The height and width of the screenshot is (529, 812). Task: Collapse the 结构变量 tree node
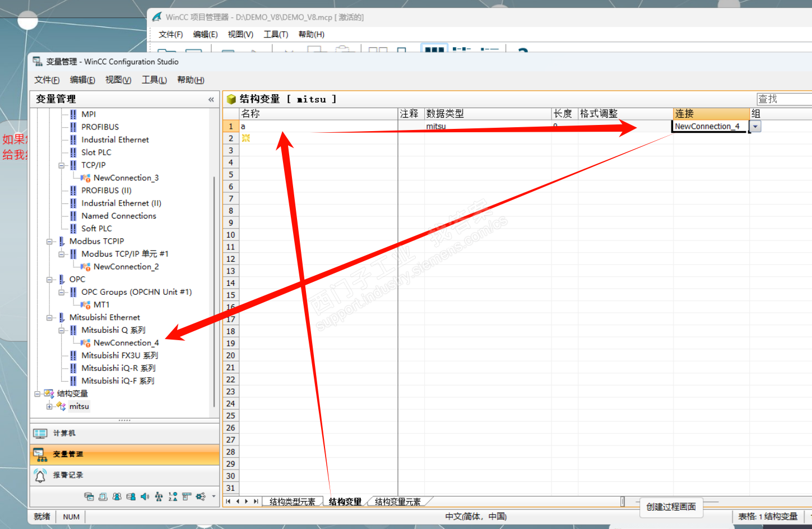click(x=38, y=394)
